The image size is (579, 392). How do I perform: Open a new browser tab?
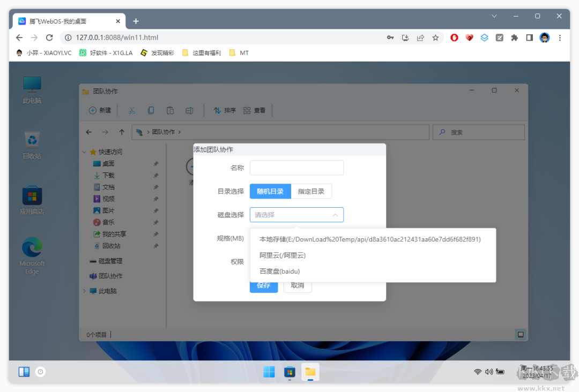[136, 21]
